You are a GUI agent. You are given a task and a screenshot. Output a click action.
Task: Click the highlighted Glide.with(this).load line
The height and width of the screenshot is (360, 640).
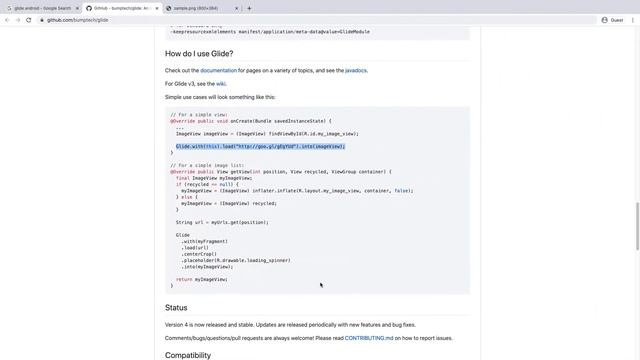pyautogui.click(x=260, y=147)
